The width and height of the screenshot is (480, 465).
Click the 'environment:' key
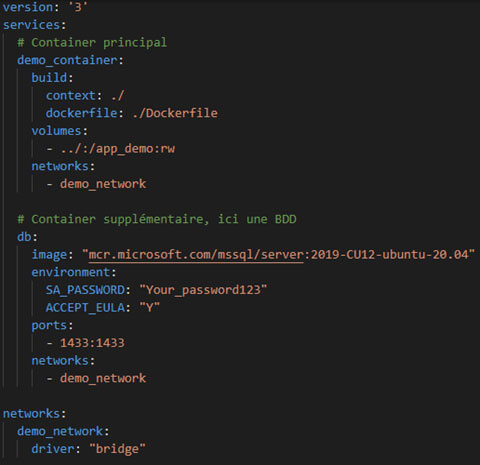[74, 272]
